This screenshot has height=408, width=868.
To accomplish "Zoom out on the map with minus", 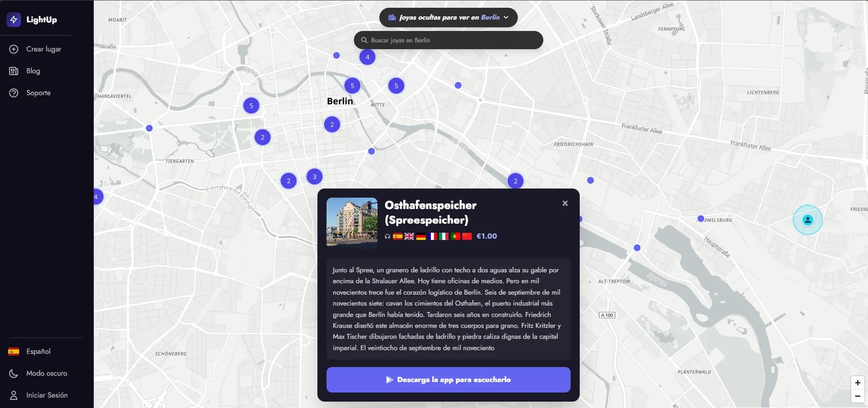I will pyautogui.click(x=858, y=396).
